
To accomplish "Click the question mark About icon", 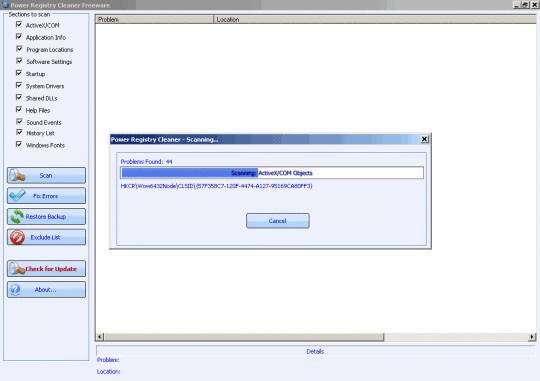I will (15, 289).
